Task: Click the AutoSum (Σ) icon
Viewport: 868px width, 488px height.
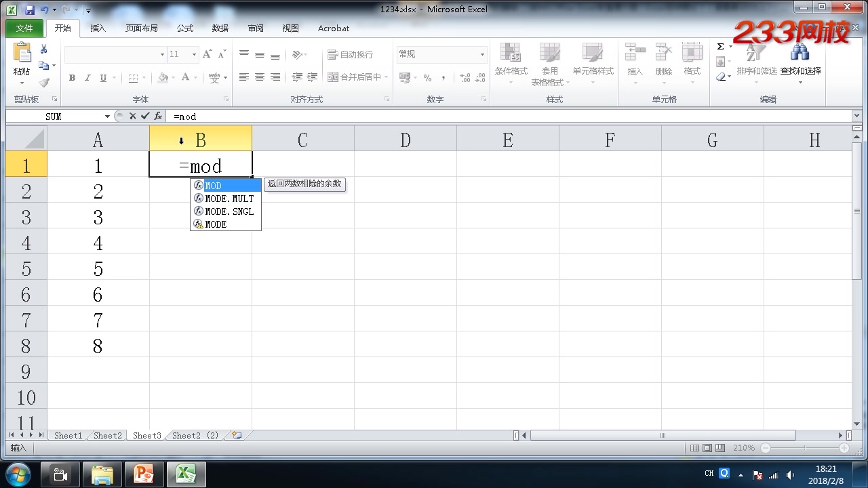Action: pyautogui.click(x=721, y=46)
